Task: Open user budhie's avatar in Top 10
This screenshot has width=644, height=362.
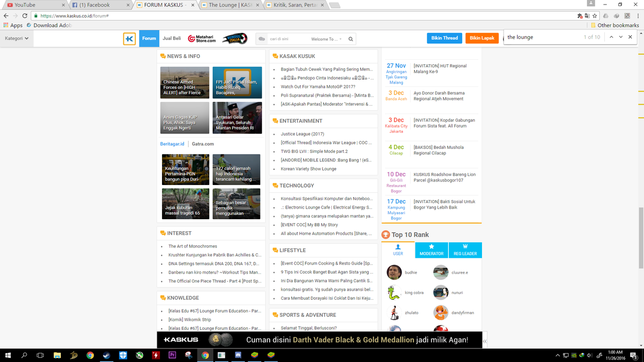Action: pos(394,273)
